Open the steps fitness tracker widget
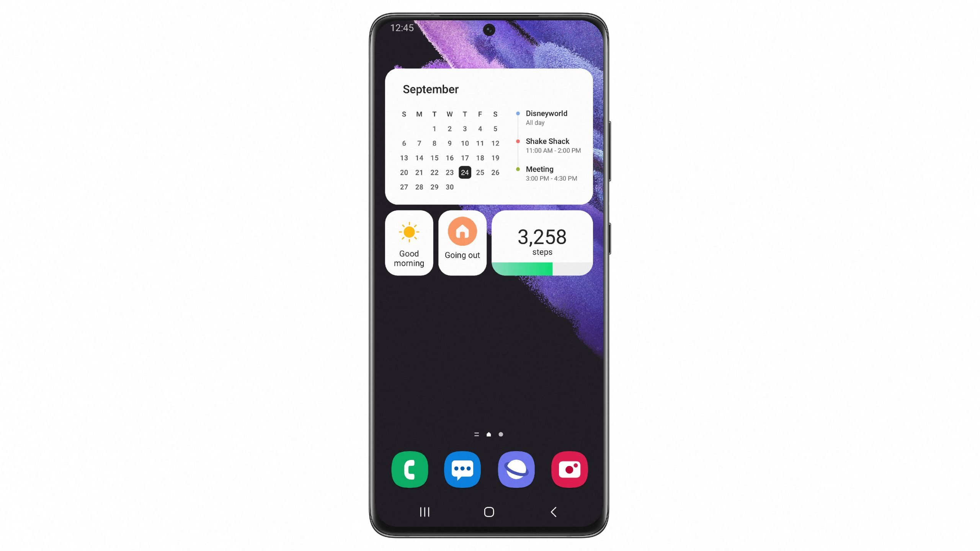 coord(542,242)
